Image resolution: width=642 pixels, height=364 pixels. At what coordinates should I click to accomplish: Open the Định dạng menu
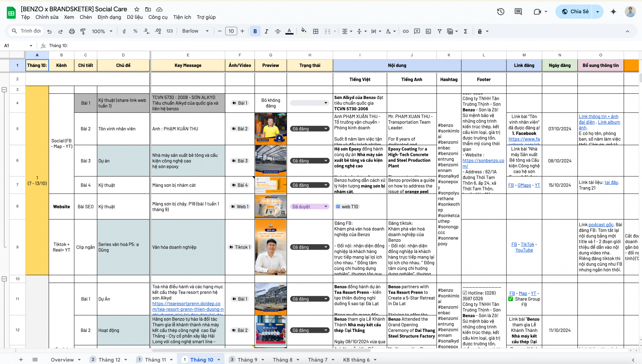point(109,17)
